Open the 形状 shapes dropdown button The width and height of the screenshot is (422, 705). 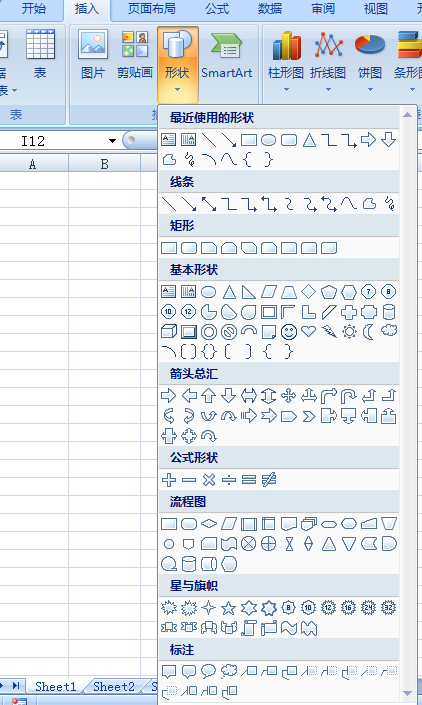178,64
